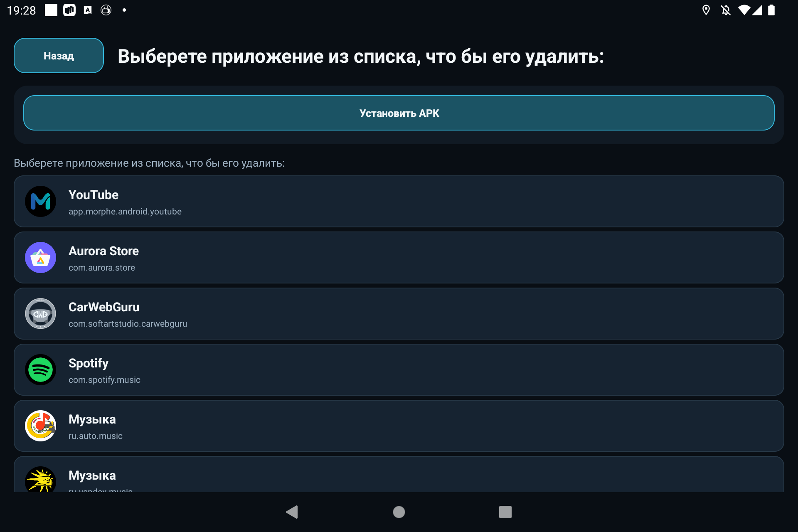Tap the Установить APK button
This screenshot has width=798, height=532.
pyautogui.click(x=399, y=113)
